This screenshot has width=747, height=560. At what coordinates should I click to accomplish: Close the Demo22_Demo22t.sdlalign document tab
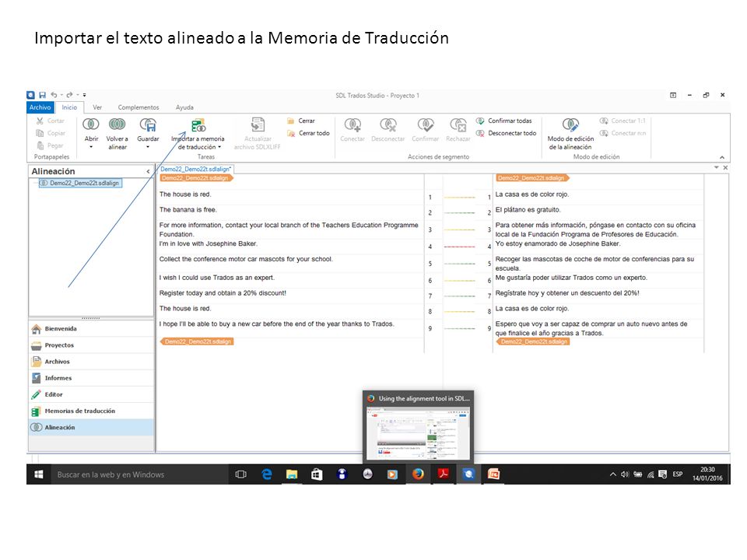tap(725, 168)
